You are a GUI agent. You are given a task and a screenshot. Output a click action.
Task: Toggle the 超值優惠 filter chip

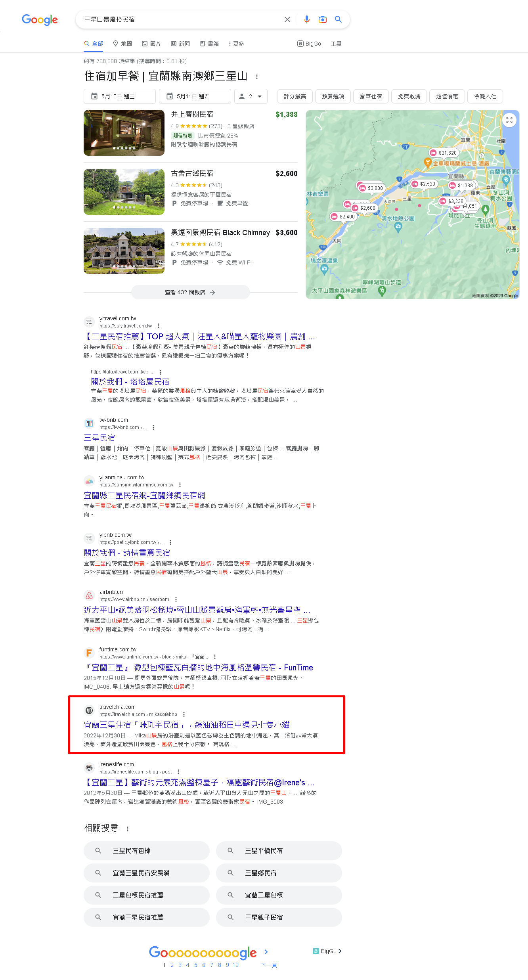[447, 96]
